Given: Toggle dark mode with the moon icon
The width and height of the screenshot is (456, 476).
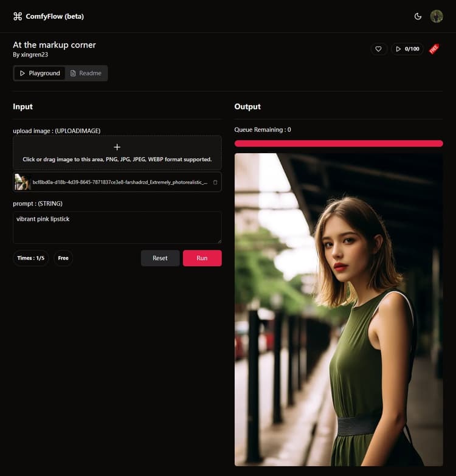Looking at the screenshot, I should [418, 16].
